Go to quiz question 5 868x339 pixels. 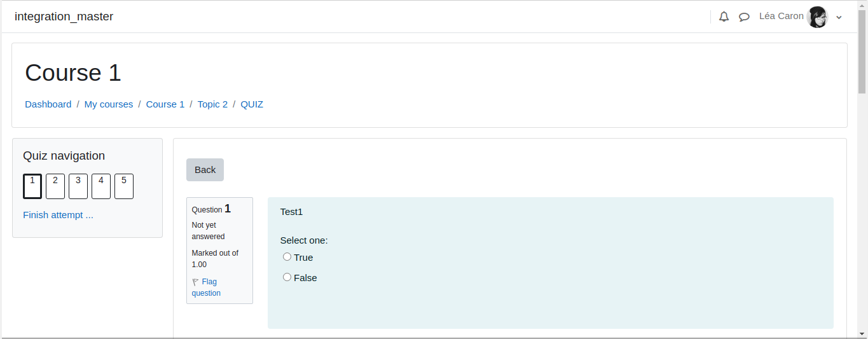[124, 186]
